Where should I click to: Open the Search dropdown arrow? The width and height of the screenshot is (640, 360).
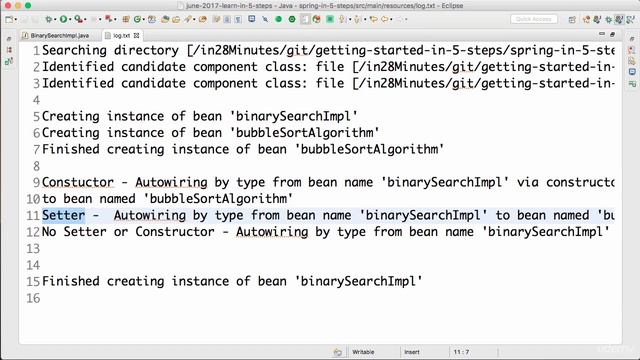(194, 19)
